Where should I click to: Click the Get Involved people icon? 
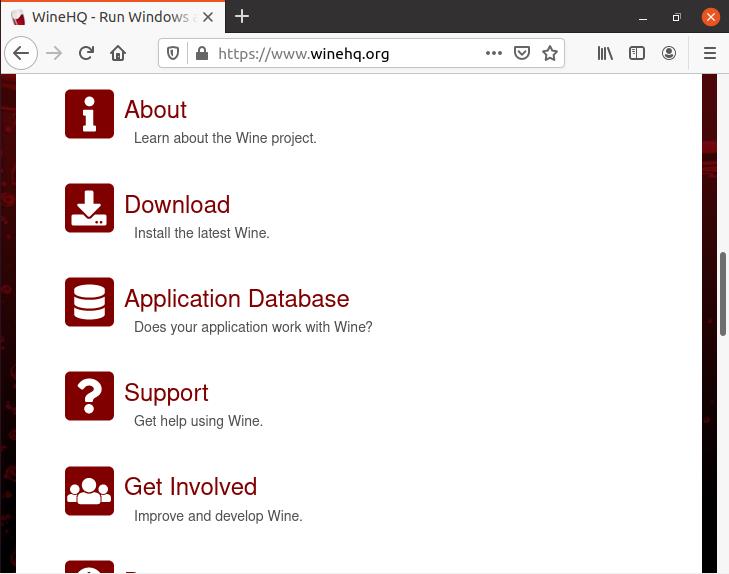tap(89, 491)
